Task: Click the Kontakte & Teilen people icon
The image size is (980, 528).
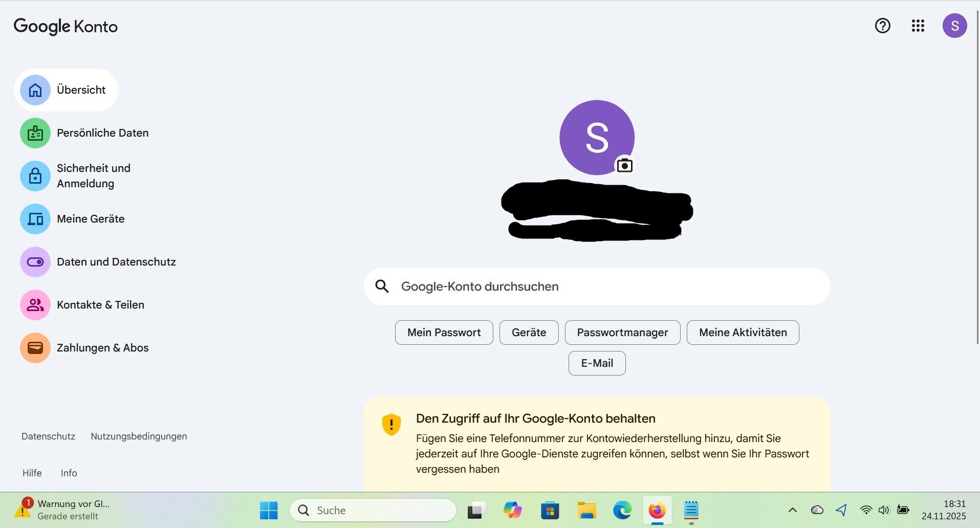Action: pos(35,305)
